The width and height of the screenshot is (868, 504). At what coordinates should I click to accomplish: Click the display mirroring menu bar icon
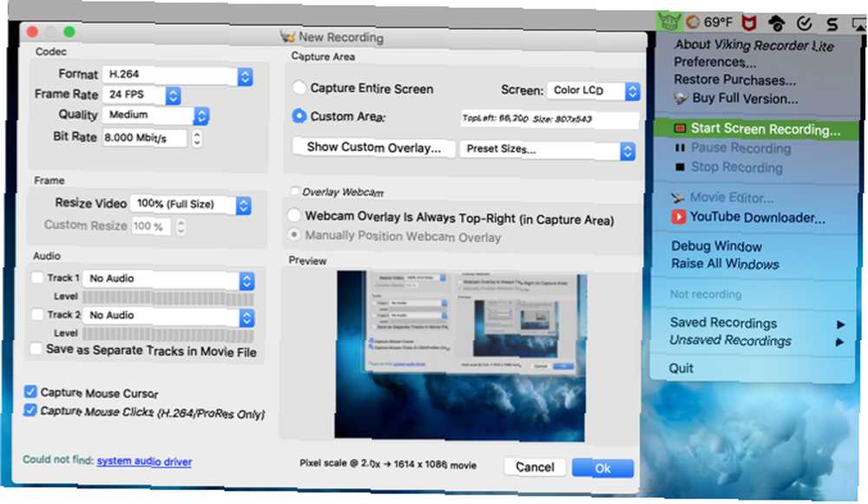pyautogui.click(x=859, y=24)
